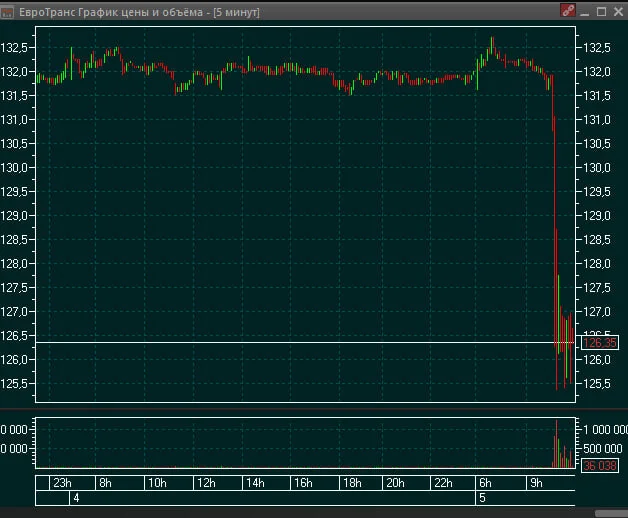
Task: Click the chart window icon in title bar
Action: pyautogui.click(x=7, y=12)
